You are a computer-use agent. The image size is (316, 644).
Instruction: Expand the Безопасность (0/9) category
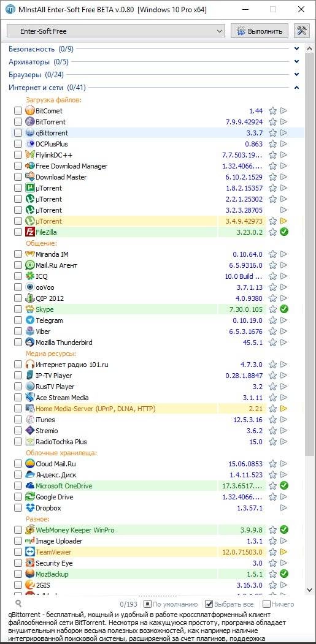tap(296, 49)
